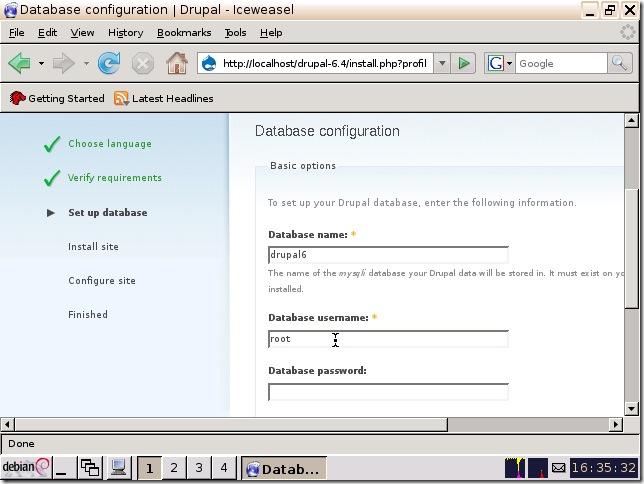Screen dimensions: 644x484
Task: Click the vertical scrollbar up arrow
Action: point(631,120)
